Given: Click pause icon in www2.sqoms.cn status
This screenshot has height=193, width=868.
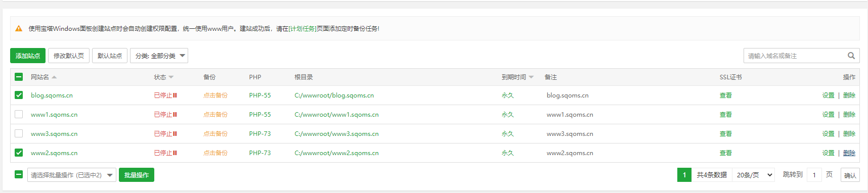Looking at the screenshot, I should (175, 153).
